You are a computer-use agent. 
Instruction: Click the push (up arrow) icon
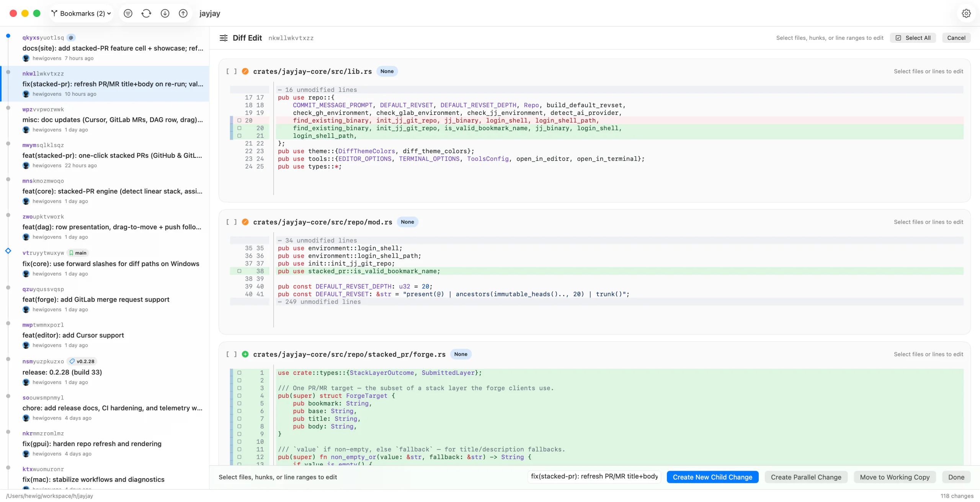(183, 13)
